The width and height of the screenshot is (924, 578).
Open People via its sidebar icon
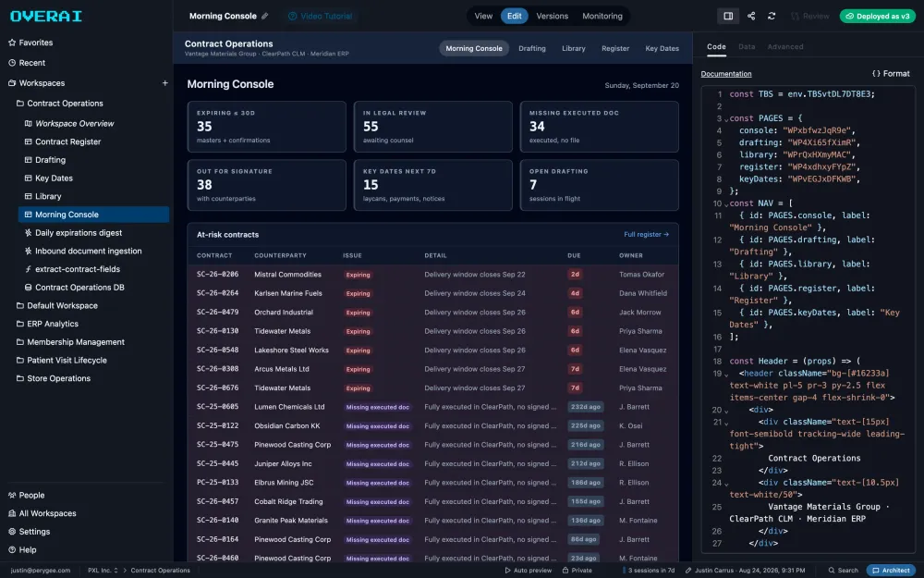click(x=12, y=496)
